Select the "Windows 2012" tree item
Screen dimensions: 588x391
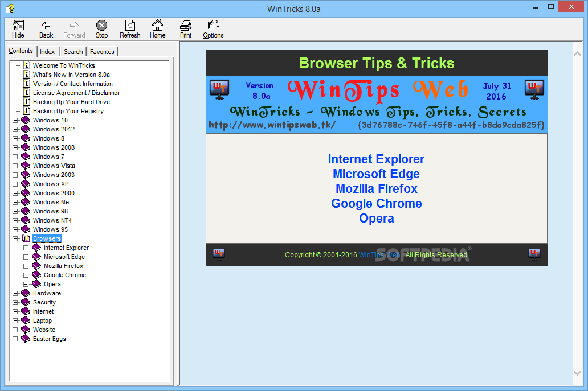(x=54, y=129)
